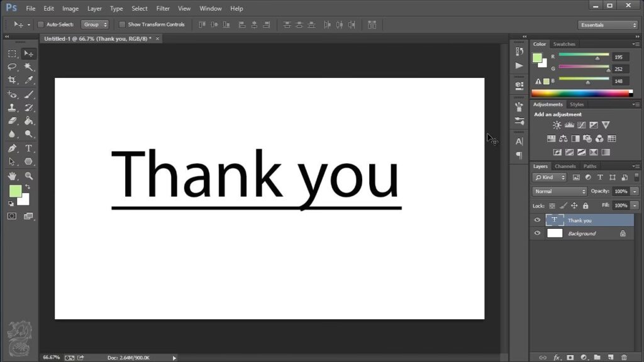Select the Crop tool
Viewport: 644px width, 362px height.
click(x=12, y=80)
